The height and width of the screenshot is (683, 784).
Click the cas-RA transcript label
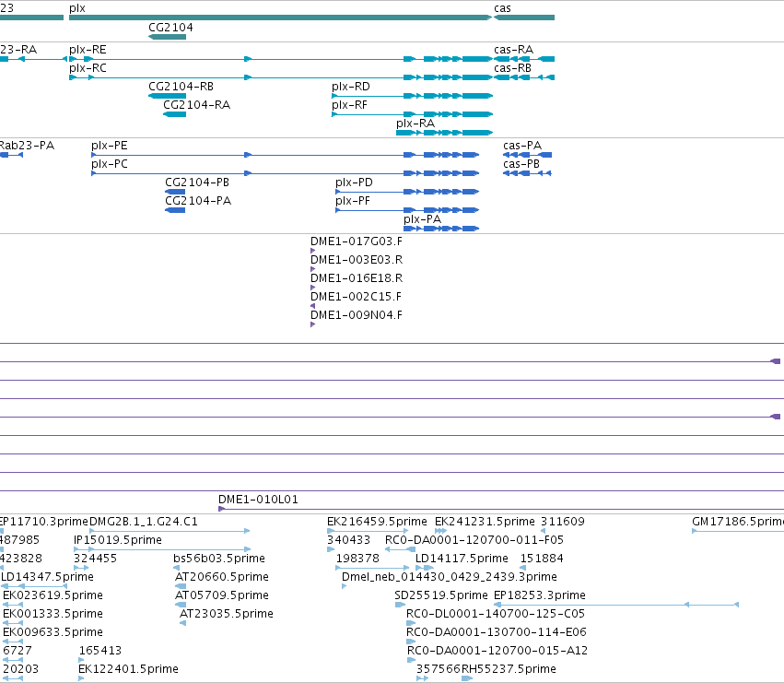513,50
